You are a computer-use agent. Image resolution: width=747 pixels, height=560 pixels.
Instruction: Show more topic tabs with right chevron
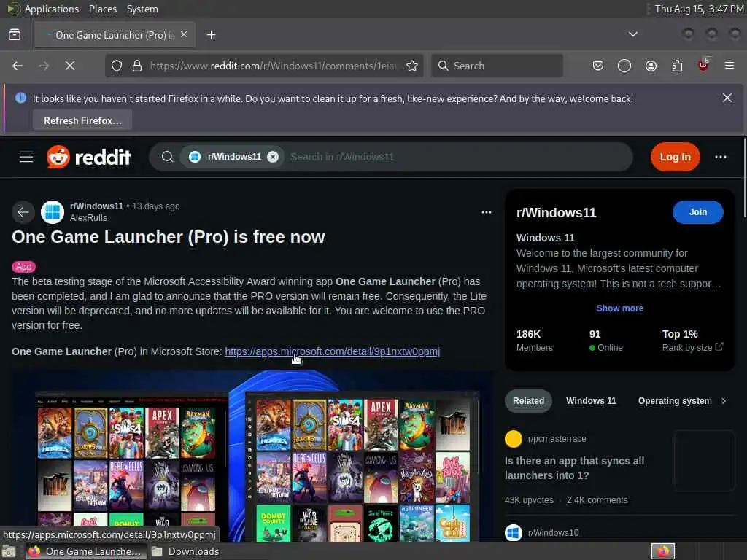[724, 401]
